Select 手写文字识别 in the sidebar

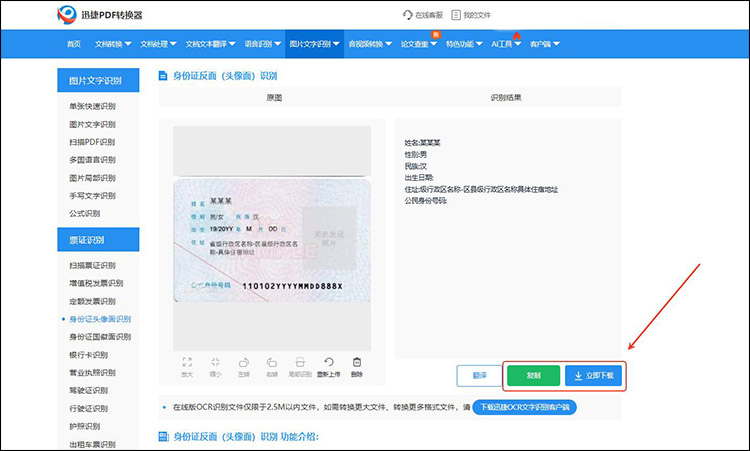[x=92, y=195]
